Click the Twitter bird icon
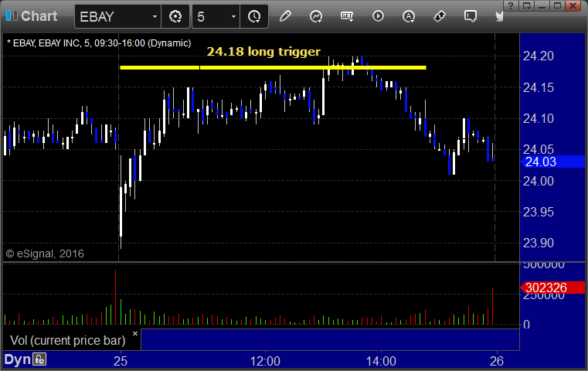The width and height of the screenshot is (588, 371). point(499,16)
